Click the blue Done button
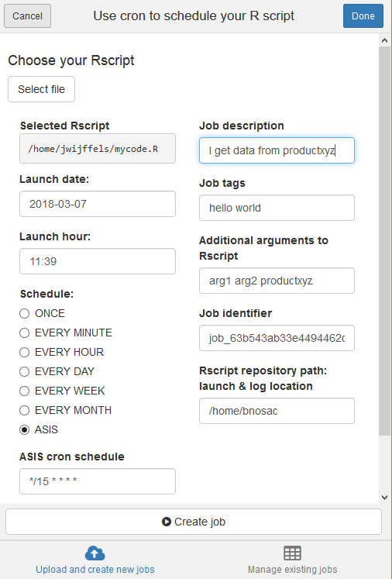 363,16
